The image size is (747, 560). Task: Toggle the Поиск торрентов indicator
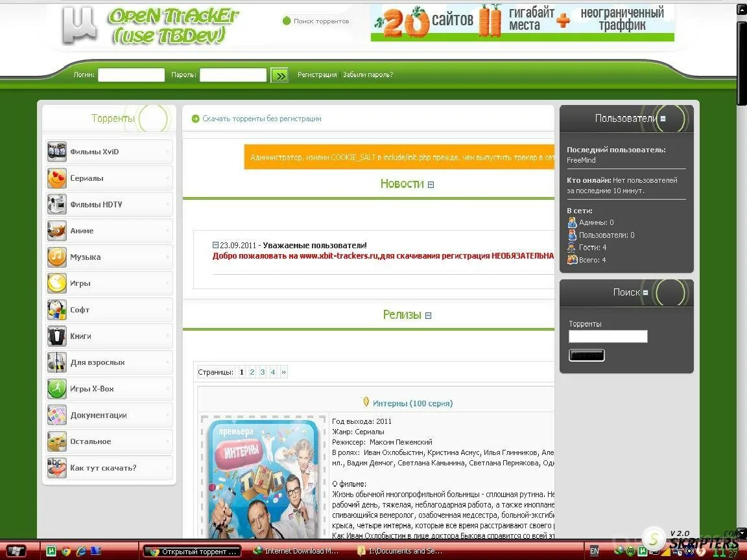coord(286,21)
